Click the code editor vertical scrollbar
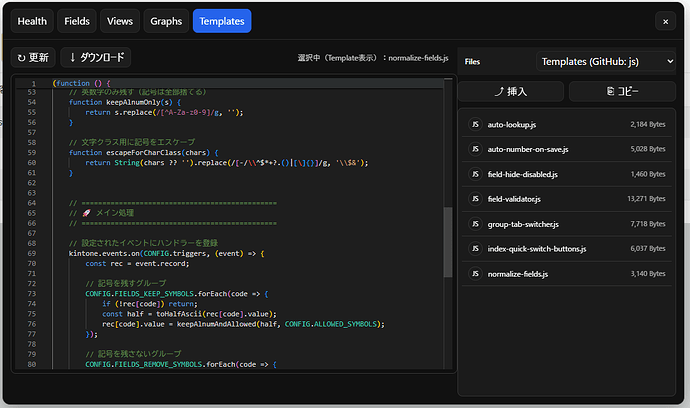Image resolution: width=690 pixels, height=408 pixels. pos(447,240)
